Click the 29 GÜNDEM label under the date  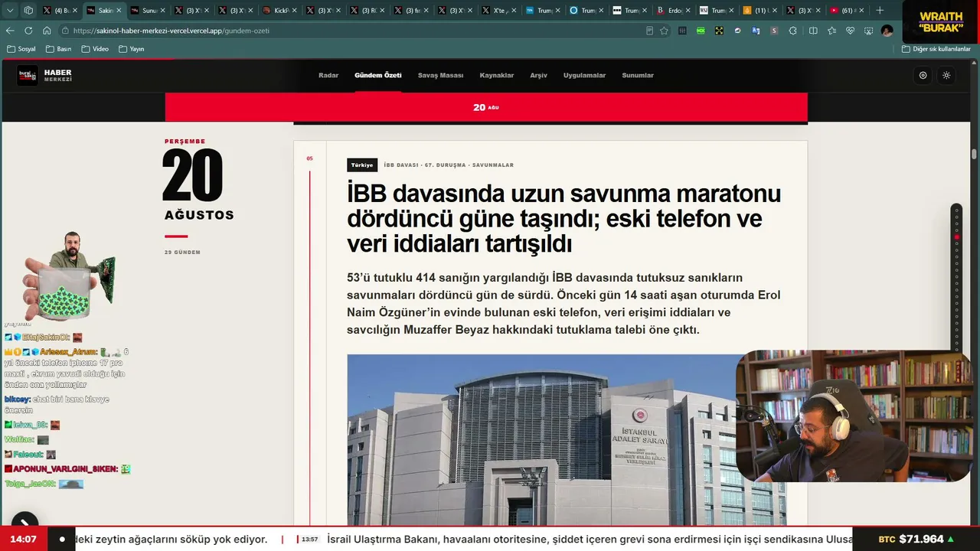(x=182, y=252)
